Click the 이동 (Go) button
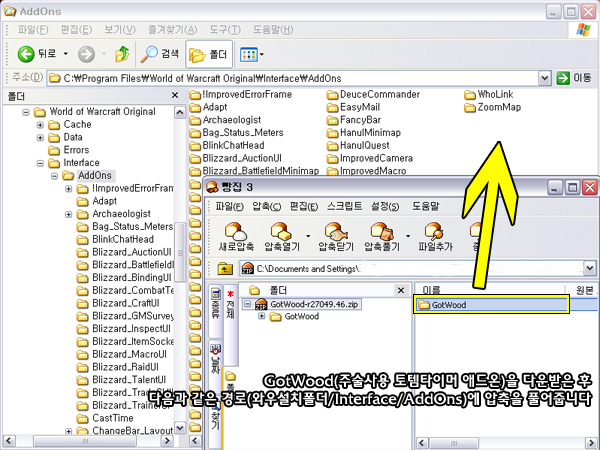The image size is (600, 450). (574, 77)
